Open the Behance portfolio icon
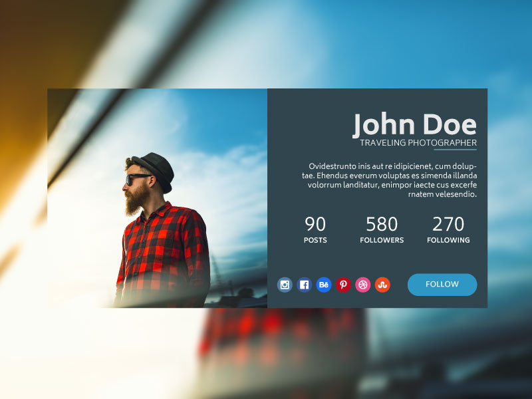 324,285
